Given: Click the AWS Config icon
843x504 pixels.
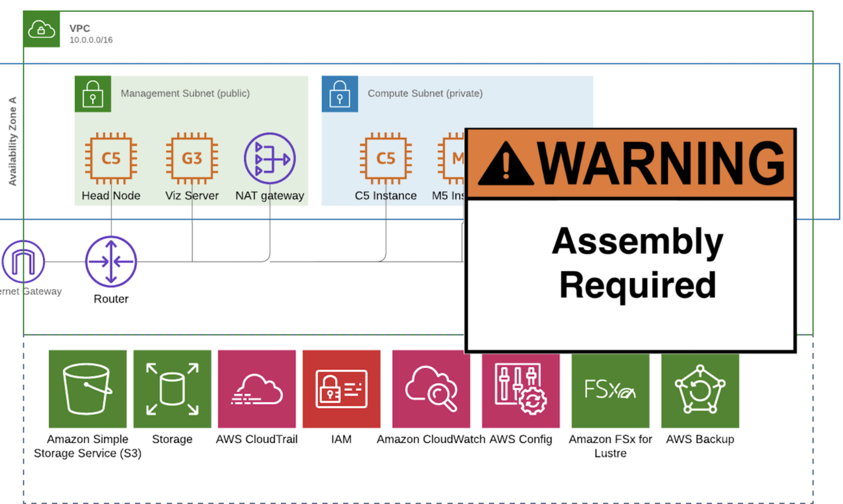Looking at the screenshot, I should click(x=521, y=390).
